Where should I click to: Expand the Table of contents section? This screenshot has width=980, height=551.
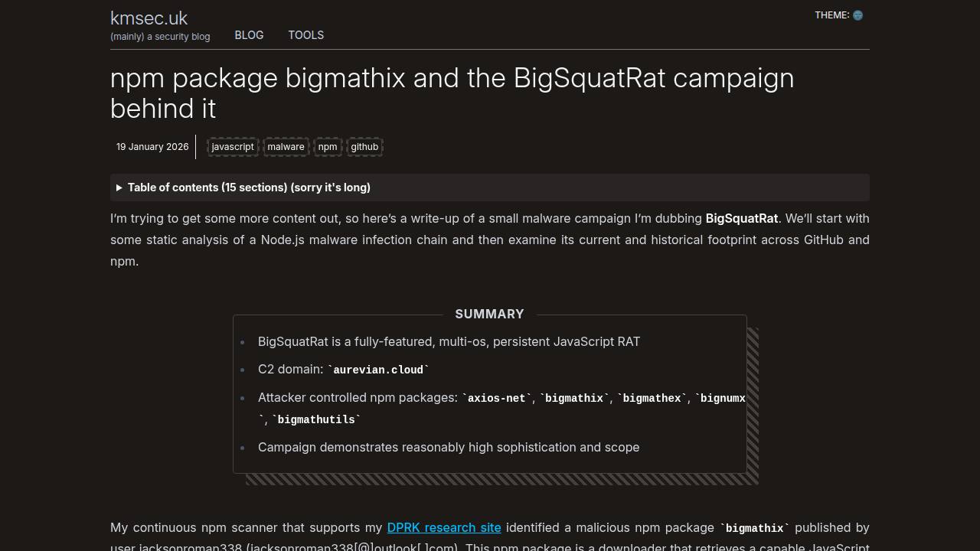tap(489, 187)
